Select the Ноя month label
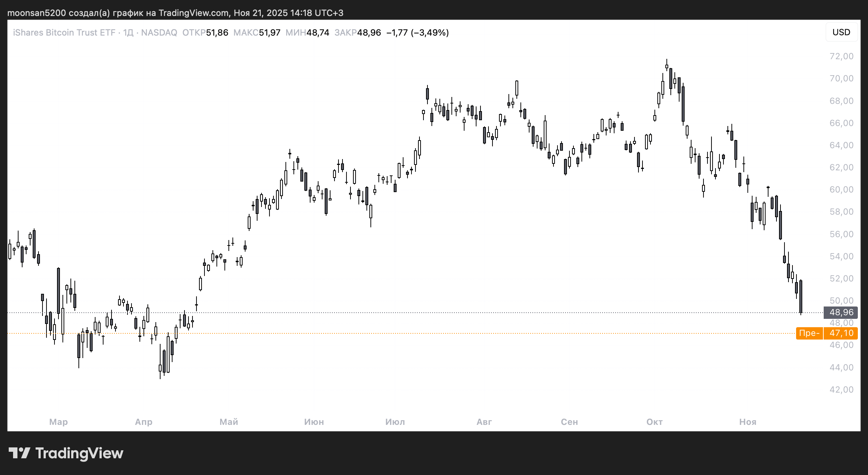Viewport: 868px width, 475px height. pyautogui.click(x=748, y=422)
